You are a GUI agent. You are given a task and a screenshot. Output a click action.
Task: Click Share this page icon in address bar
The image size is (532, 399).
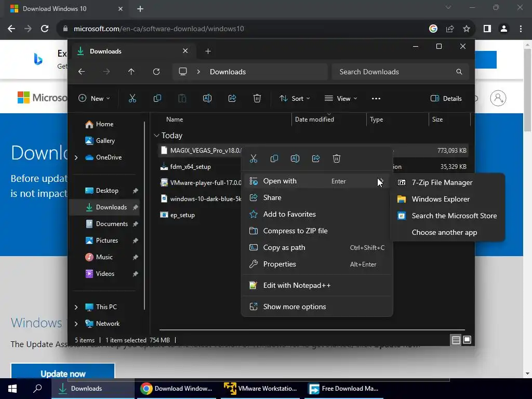[450, 29]
